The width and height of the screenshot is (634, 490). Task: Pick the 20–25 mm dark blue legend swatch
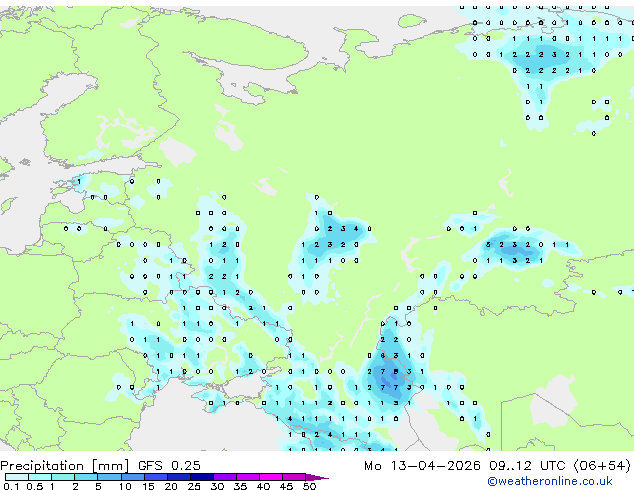(x=179, y=477)
